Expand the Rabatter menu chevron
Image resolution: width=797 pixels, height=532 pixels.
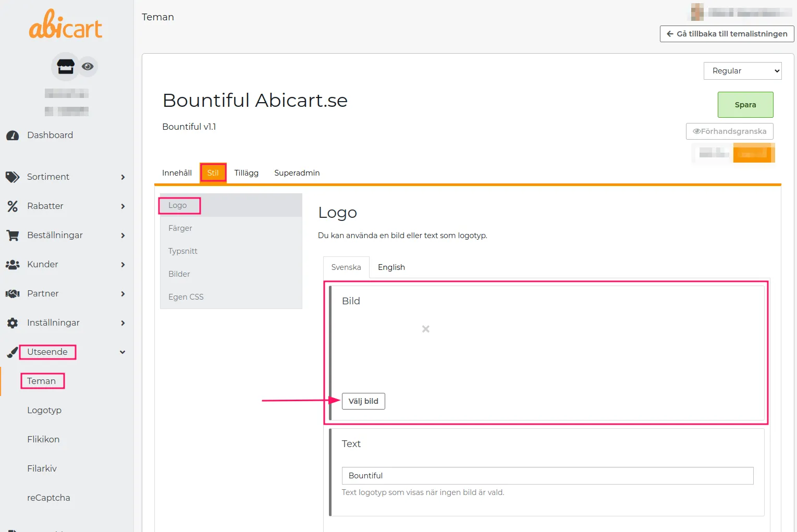click(123, 206)
